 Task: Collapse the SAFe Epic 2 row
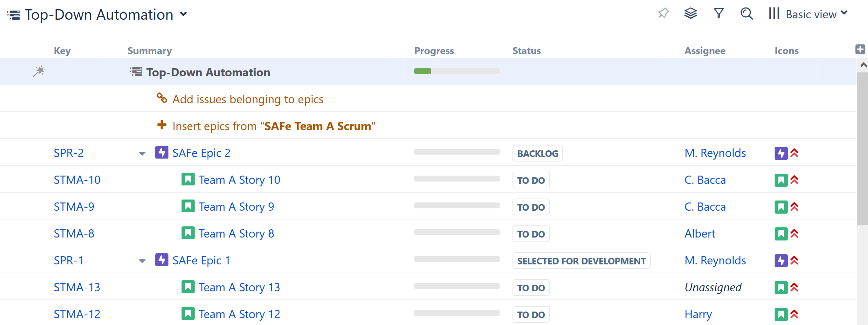pyautogui.click(x=142, y=154)
